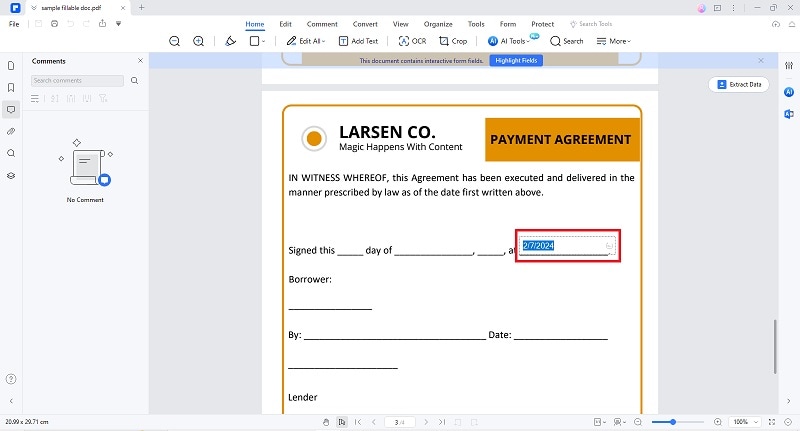The image size is (800, 431).
Task: Switch to the Edit tab
Action: pyautogui.click(x=285, y=24)
